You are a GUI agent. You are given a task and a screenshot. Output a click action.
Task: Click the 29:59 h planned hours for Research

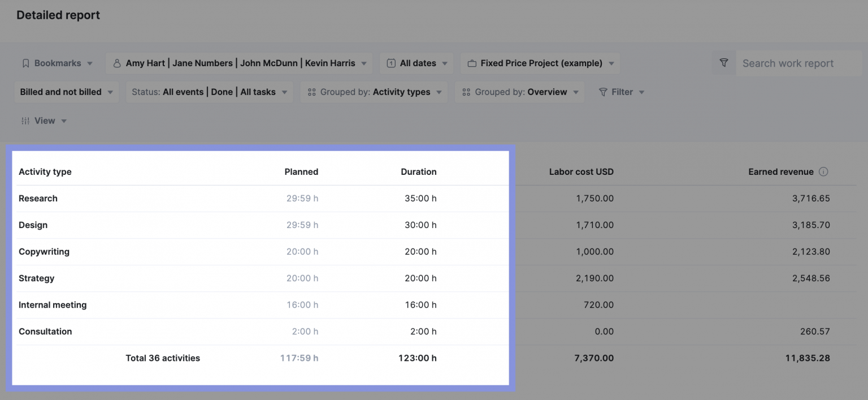point(302,198)
